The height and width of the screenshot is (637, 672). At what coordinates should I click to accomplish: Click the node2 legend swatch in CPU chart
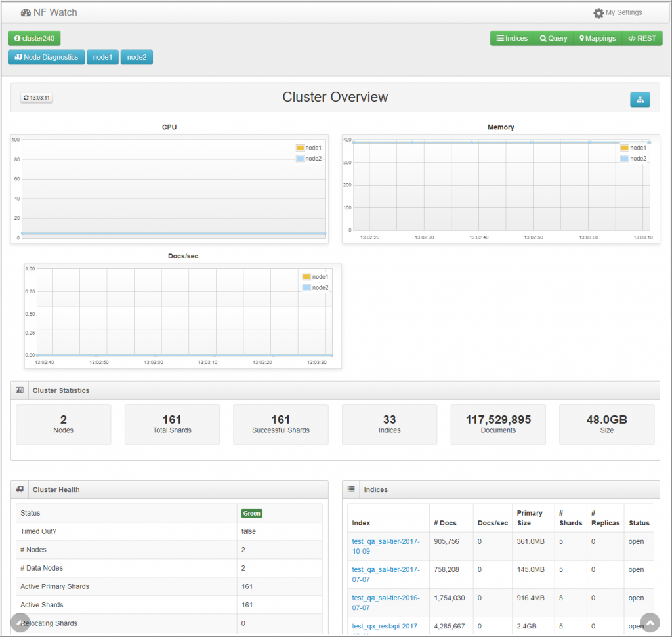tap(300, 159)
